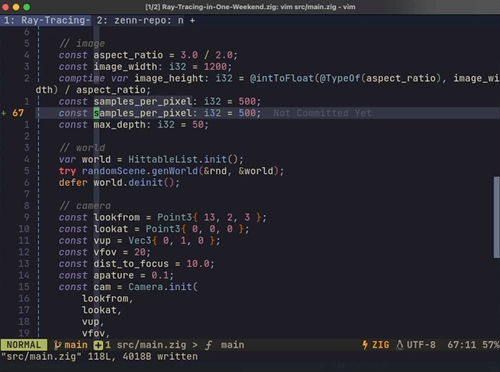Click the vertical scrollbar thumb
The image size is (500, 372).
tap(497, 217)
